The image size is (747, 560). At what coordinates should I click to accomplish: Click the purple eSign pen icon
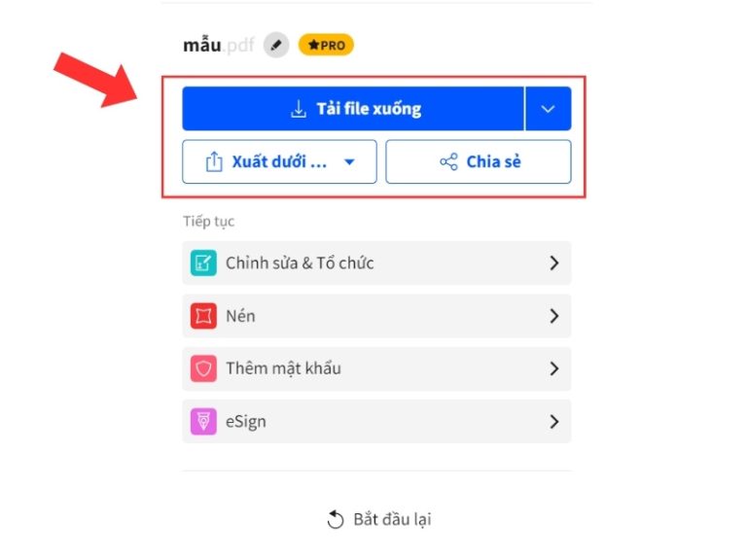[203, 421]
